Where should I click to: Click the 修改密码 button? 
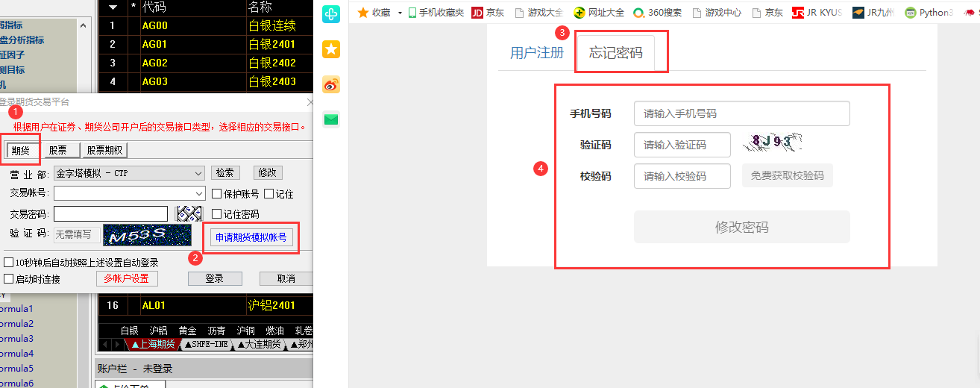coord(742,227)
